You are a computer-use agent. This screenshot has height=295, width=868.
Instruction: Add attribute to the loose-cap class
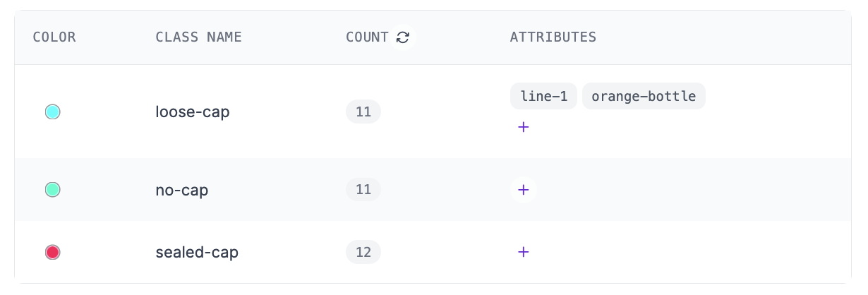[x=523, y=128]
